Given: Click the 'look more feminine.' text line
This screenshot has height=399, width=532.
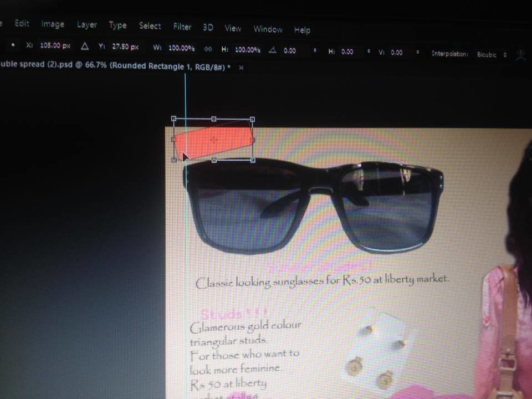Looking at the screenshot, I should pyautogui.click(x=235, y=369).
